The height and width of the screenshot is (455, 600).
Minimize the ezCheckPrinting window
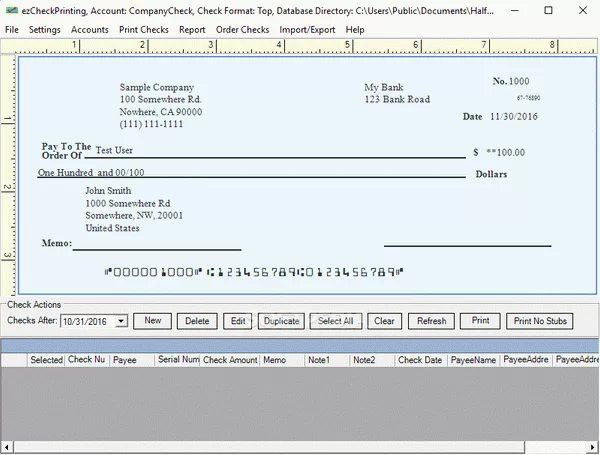tap(515, 10)
